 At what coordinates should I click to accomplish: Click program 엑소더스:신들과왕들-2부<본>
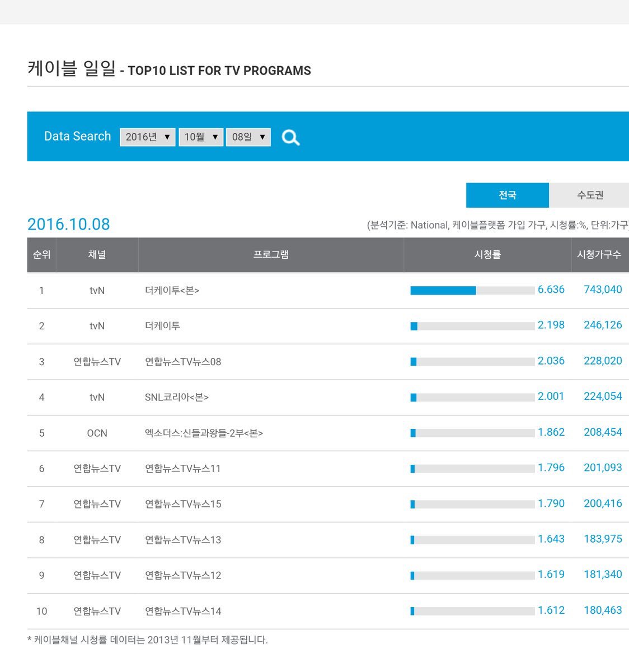(204, 433)
